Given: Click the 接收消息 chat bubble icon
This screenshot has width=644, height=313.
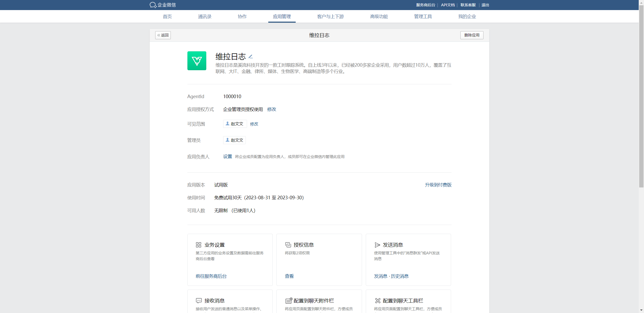Looking at the screenshot, I should click(x=199, y=301).
